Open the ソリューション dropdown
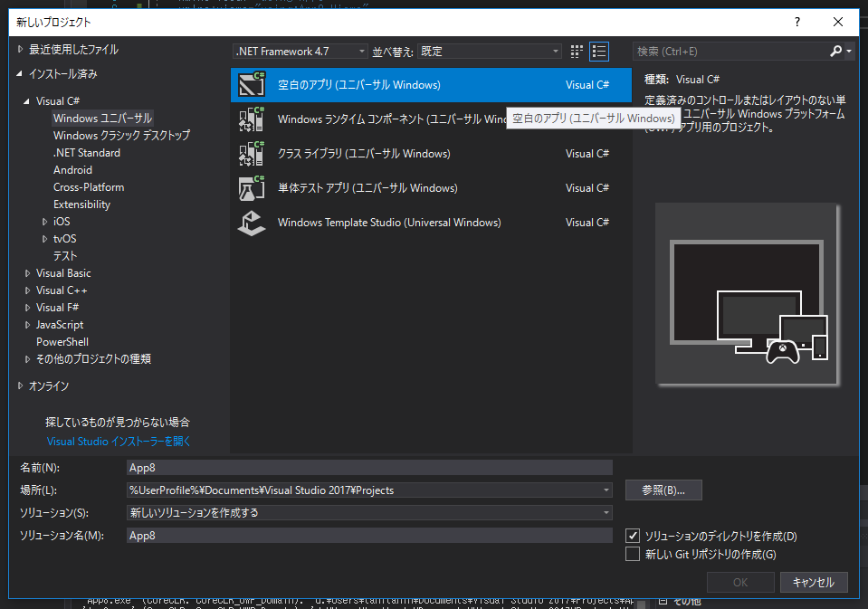The image size is (868, 609). click(369, 513)
